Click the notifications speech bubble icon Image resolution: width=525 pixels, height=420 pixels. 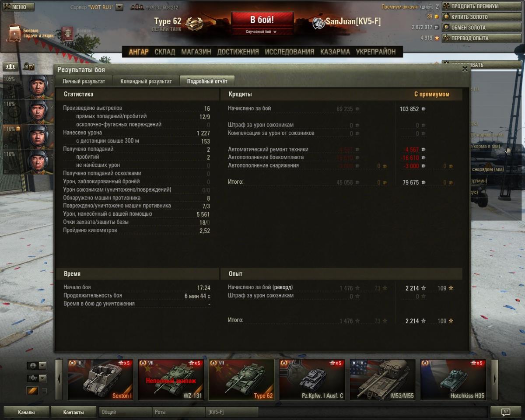click(x=506, y=412)
